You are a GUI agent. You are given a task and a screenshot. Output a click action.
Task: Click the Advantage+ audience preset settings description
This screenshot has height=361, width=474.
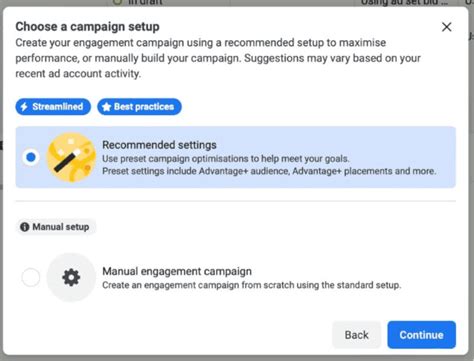point(269,171)
